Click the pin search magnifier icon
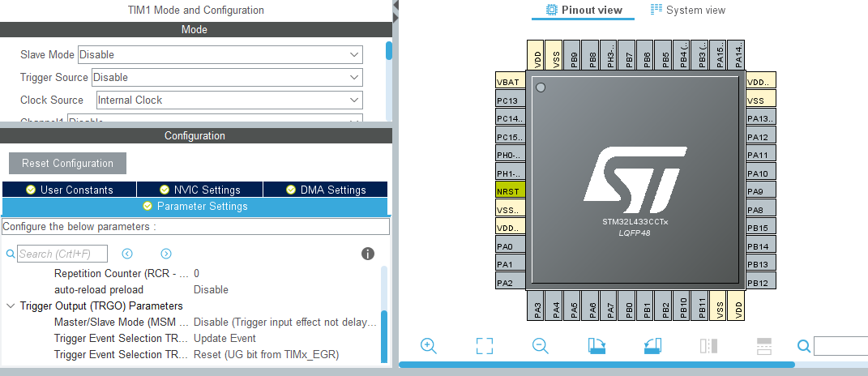This screenshot has width=868, height=376. (x=804, y=347)
